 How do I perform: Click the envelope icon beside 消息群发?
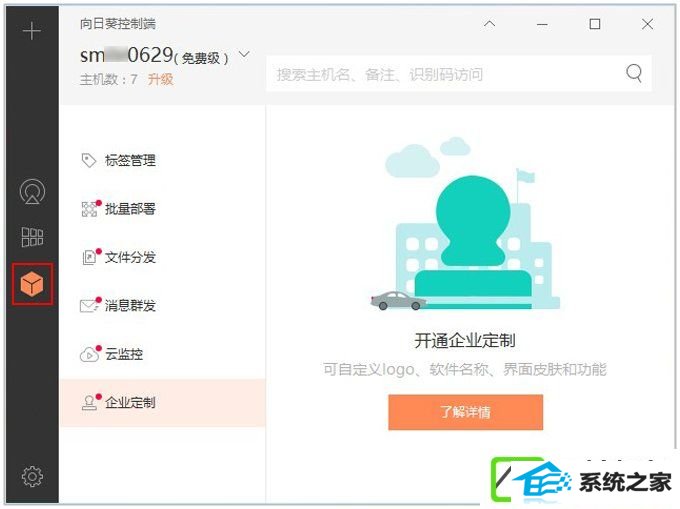click(x=89, y=306)
